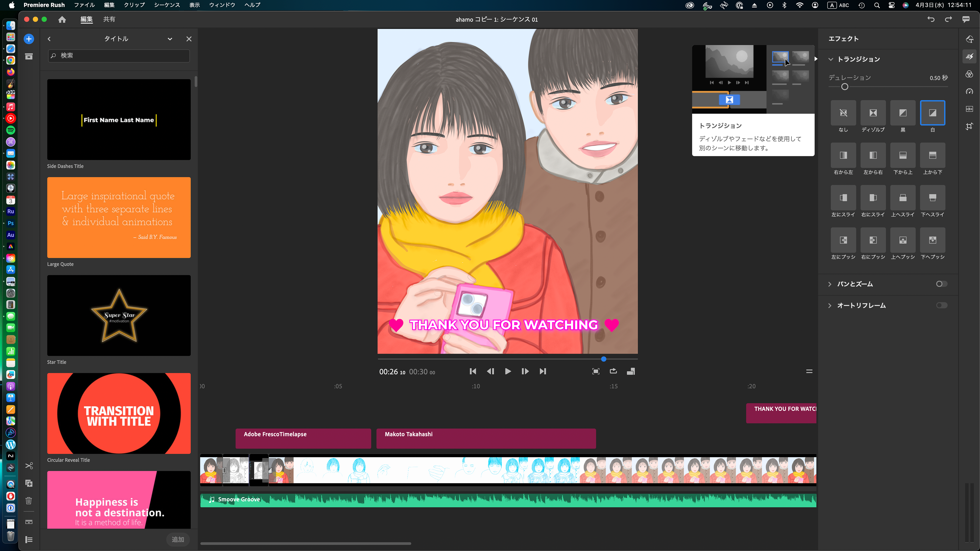
Task: Open the timeline options lines icon
Action: [x=809, y=371]
